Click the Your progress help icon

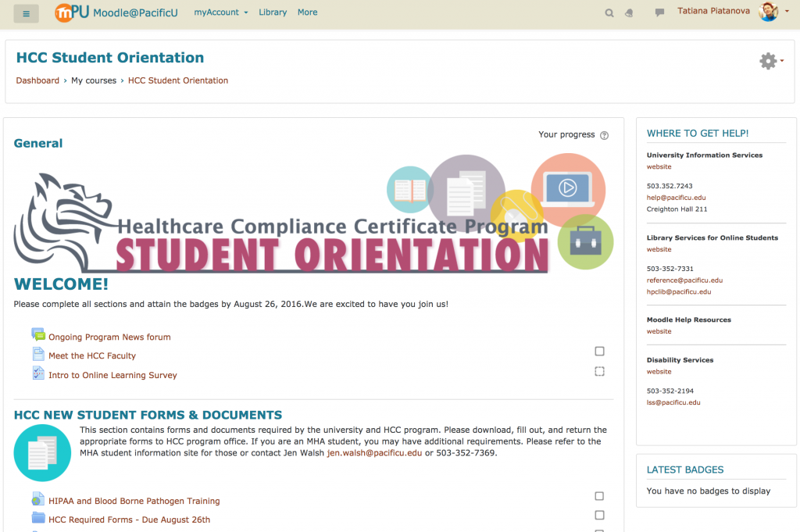coord(605,135)
